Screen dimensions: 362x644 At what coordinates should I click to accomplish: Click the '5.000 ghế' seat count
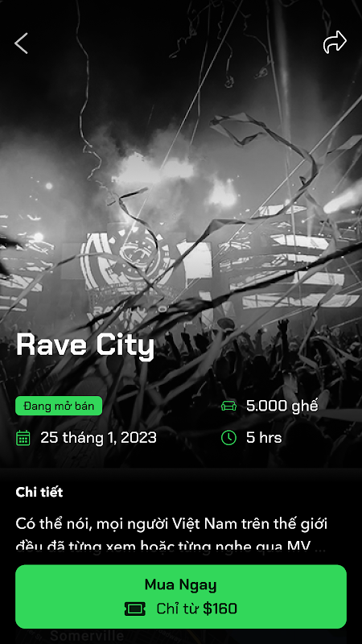click(x=282, y=407)
